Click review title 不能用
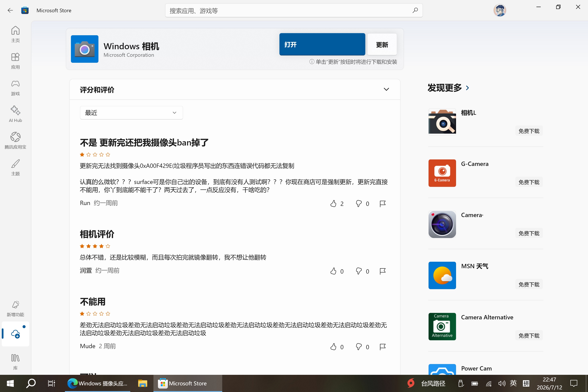 92,302
